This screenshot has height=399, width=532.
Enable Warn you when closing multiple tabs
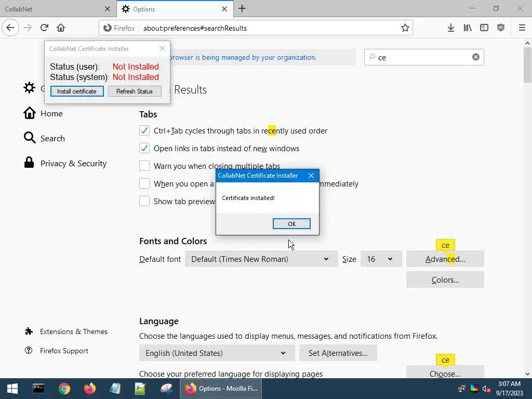pos(144,166)
